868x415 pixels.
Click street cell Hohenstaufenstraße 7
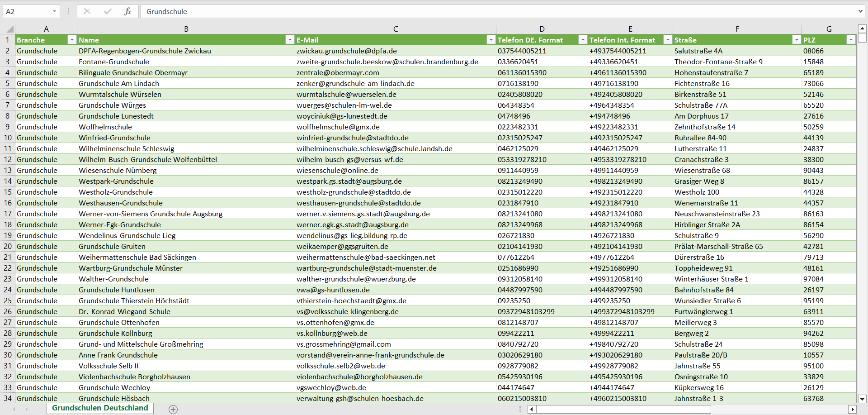(737, 72)
